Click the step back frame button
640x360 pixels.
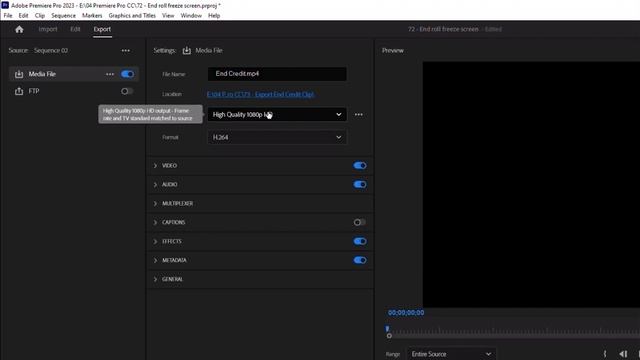point(623,354)
